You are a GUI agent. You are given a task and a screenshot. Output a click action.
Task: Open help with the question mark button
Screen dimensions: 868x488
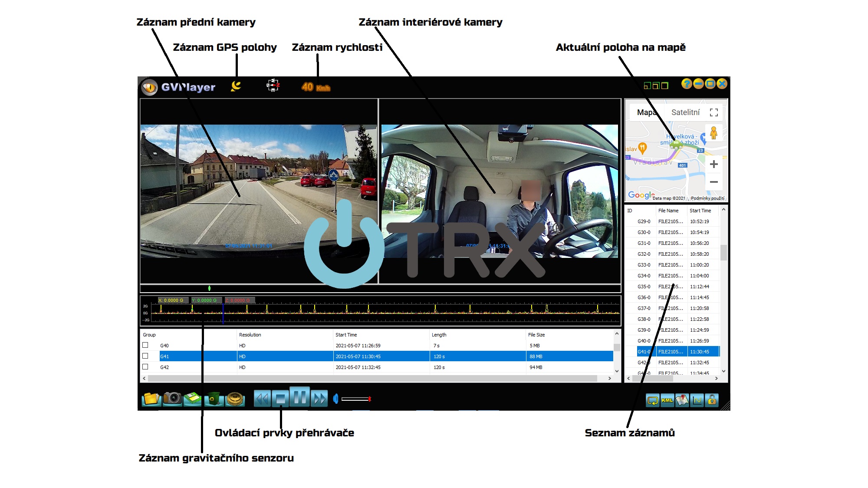[x=687, y=84]
